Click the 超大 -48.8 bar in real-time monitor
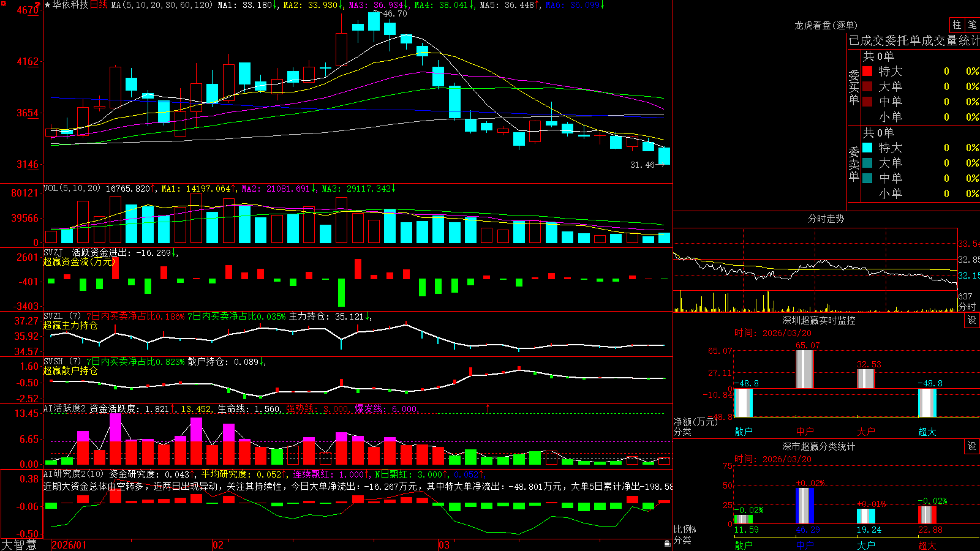The image size is (980, 551). (x=927, y=403)
